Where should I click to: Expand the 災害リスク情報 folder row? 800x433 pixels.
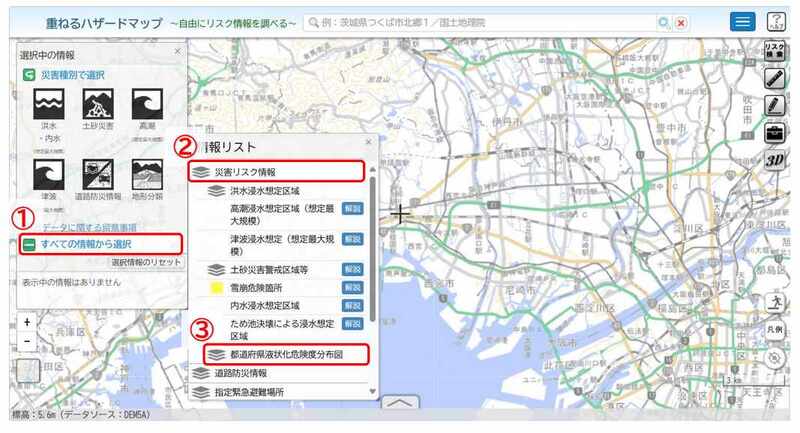(277, 171)
